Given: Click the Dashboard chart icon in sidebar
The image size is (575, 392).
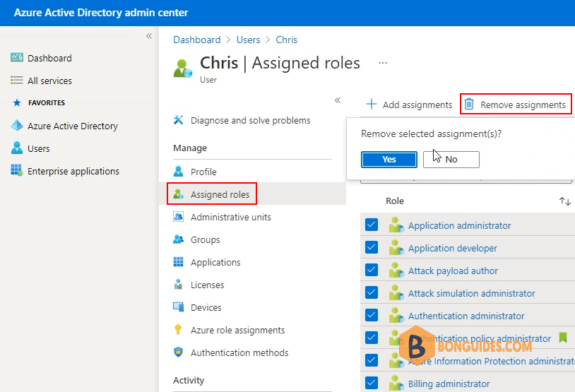Looking at the screenshot, I should pos(17,58).
